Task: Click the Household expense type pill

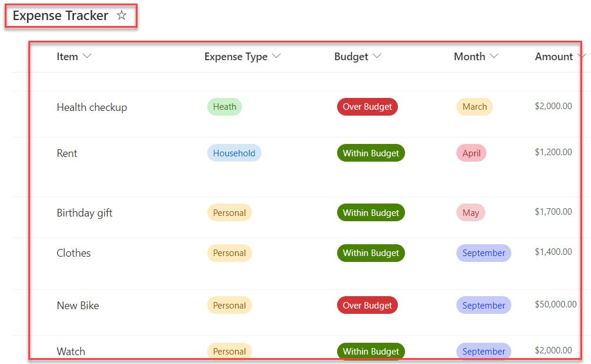Action: 234,153
